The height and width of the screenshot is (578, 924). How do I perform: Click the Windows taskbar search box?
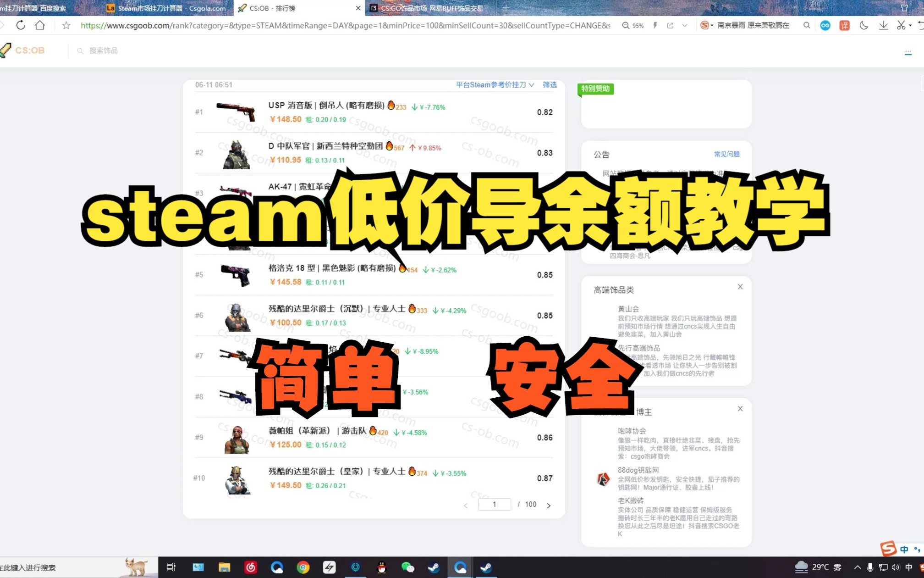pyautogui.click(x=79, y=567)
